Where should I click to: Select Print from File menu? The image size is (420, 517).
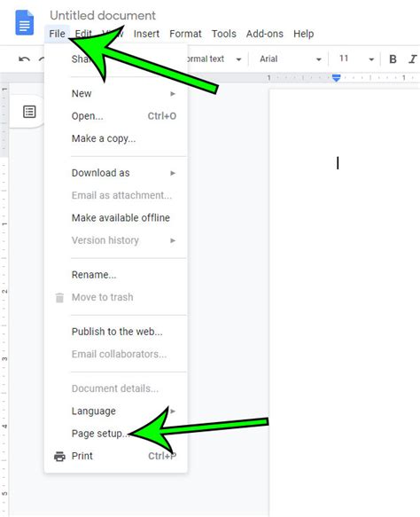(116, 457)
